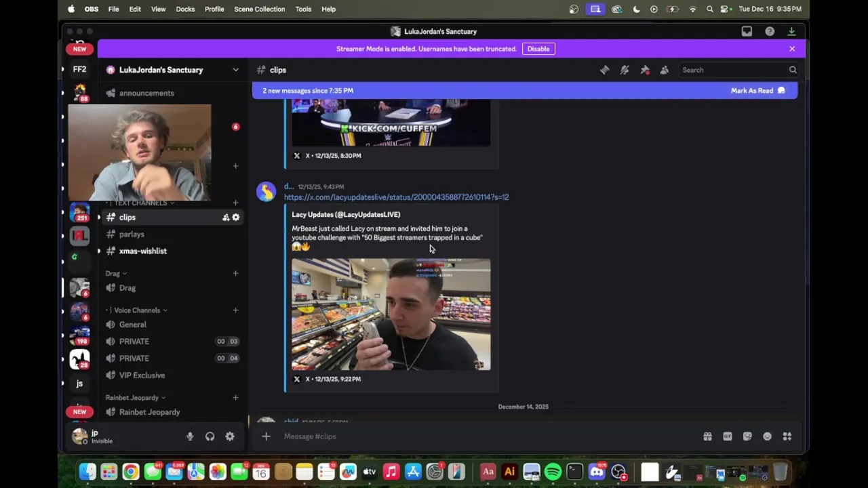Open macOS Control Center in menu bar
Viewport: 868px width, 488px height.
(x=725, y=9)
